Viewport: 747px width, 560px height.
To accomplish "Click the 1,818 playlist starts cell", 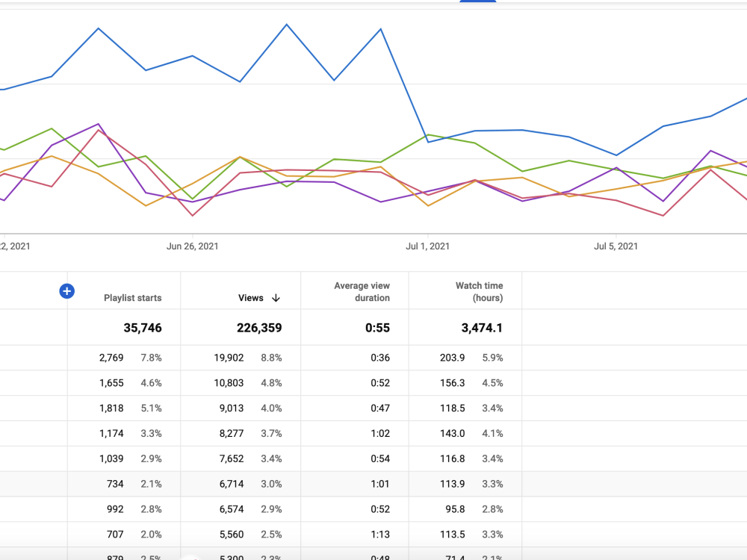I will pyautogui.click(x=111, y=408).
